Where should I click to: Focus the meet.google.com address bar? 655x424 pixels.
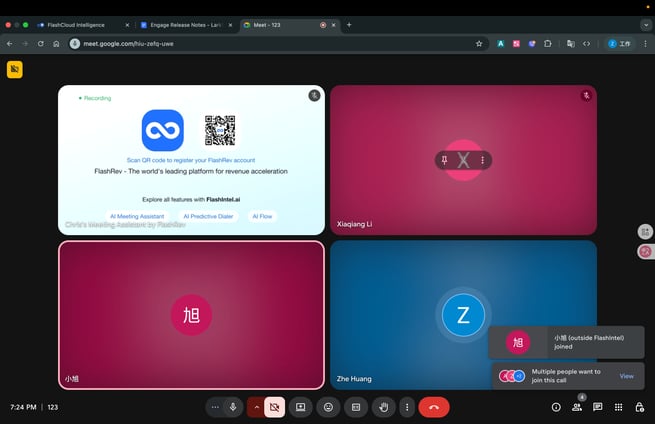coord(279,43)
